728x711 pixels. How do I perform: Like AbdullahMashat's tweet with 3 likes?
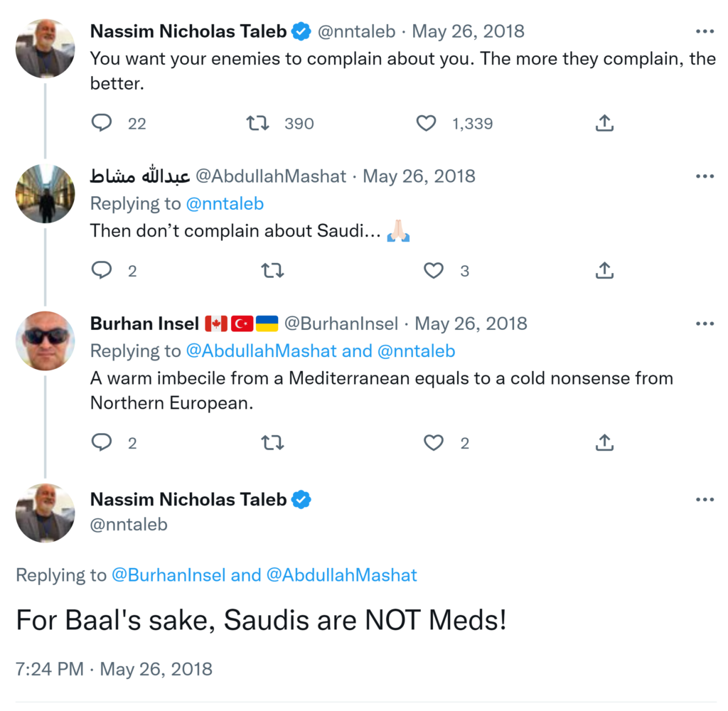[434, 270]
